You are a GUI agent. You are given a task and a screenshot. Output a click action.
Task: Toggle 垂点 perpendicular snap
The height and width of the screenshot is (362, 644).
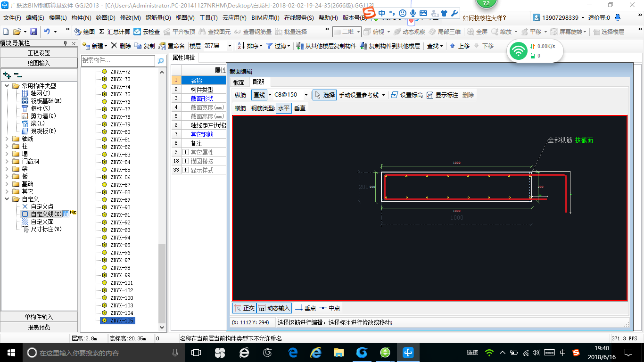(305, 308)
